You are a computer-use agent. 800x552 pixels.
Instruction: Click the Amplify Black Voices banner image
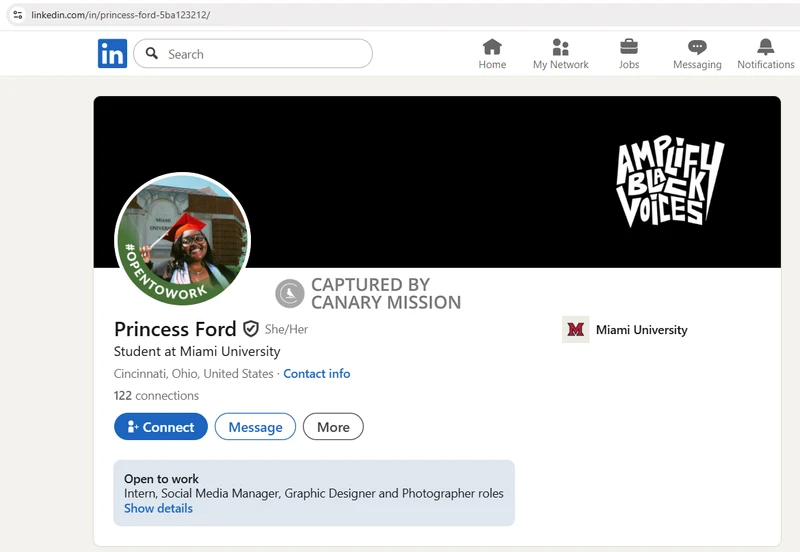click(670, 182)
